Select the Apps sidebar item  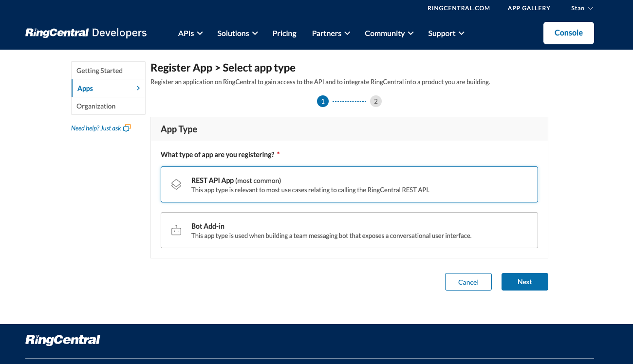click(108, 88)
